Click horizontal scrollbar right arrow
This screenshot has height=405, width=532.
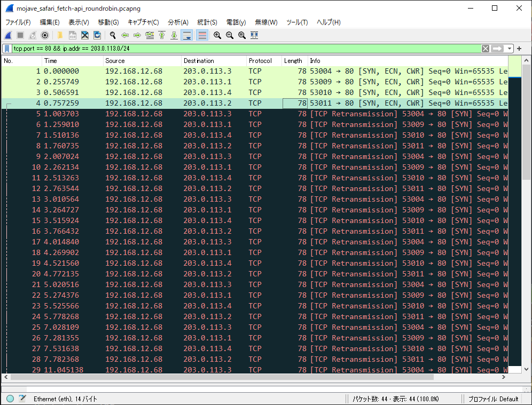click(504, 377)
